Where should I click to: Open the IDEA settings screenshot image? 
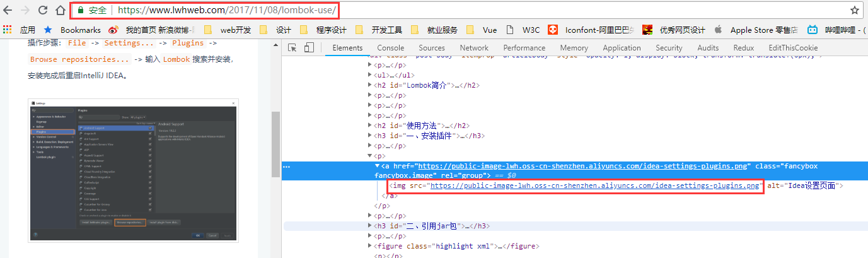[x=133, y=170]
